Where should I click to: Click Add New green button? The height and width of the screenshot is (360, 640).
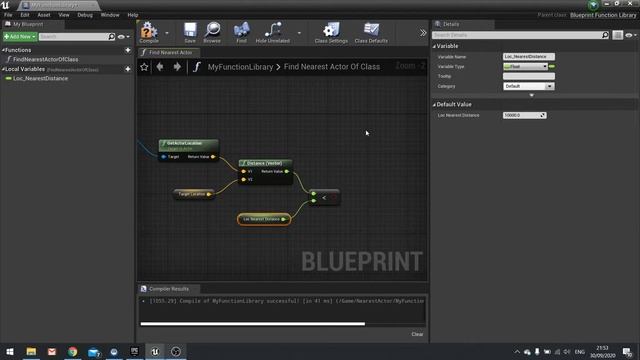pos(20,36)
